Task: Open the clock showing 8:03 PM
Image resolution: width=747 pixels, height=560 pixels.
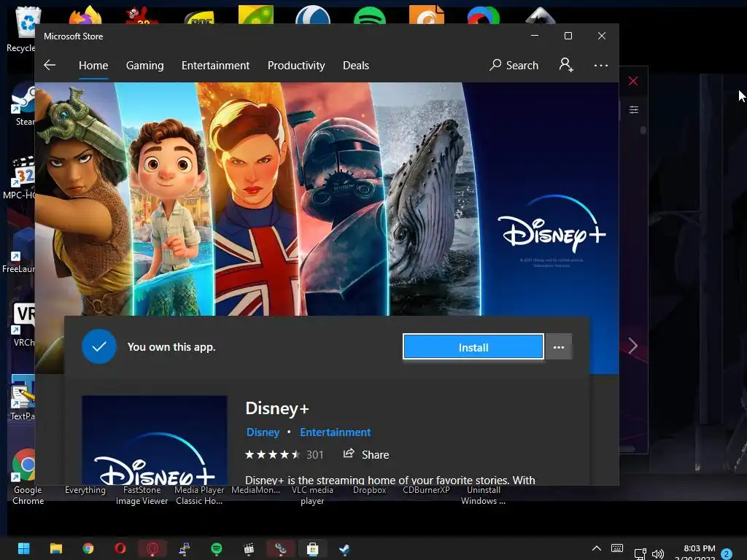Action: pyautogui.click(x=699, y=548)
